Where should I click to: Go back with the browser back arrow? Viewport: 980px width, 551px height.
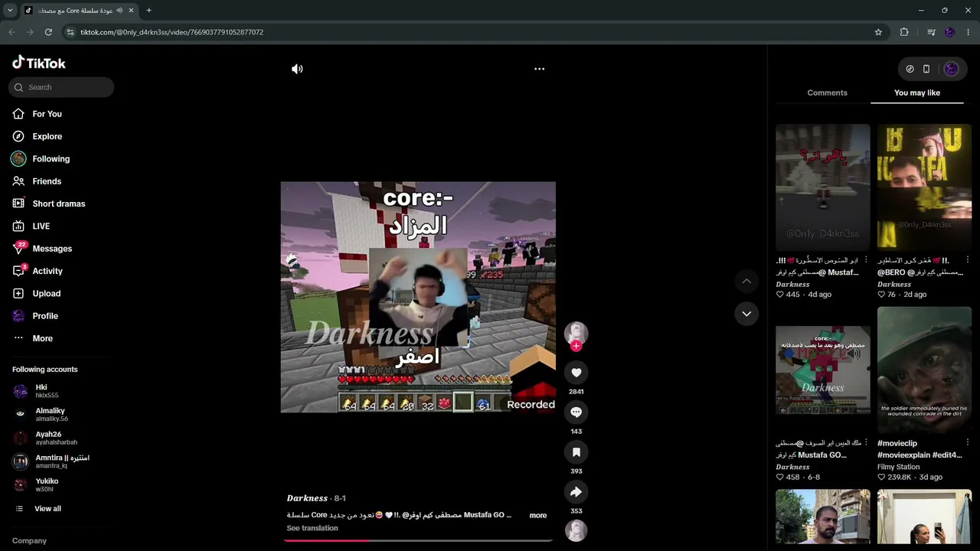11,32
